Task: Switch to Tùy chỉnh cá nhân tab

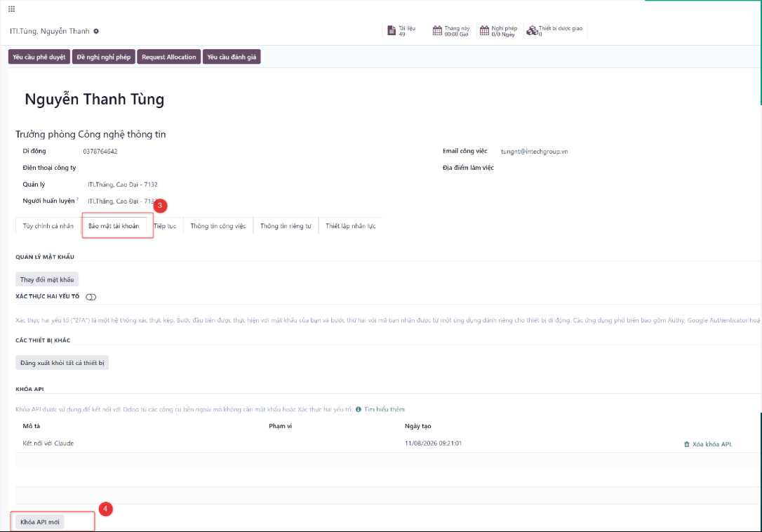Action: [48, 226]
